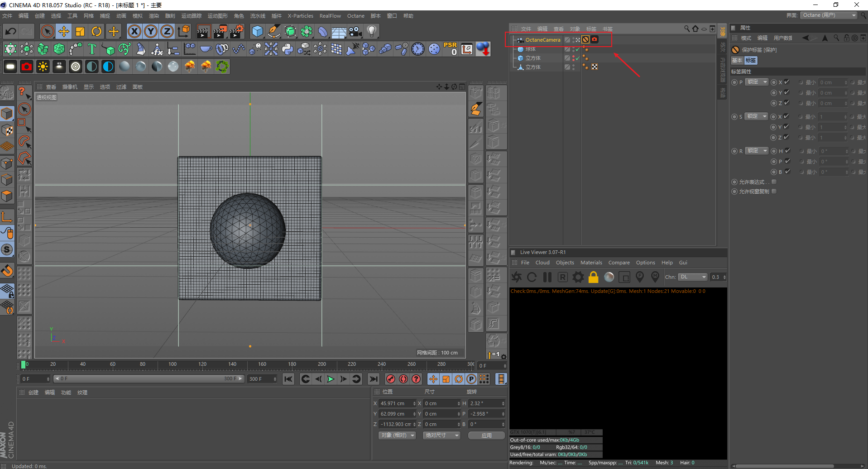Click the focus picker F pin

[640, 277]
